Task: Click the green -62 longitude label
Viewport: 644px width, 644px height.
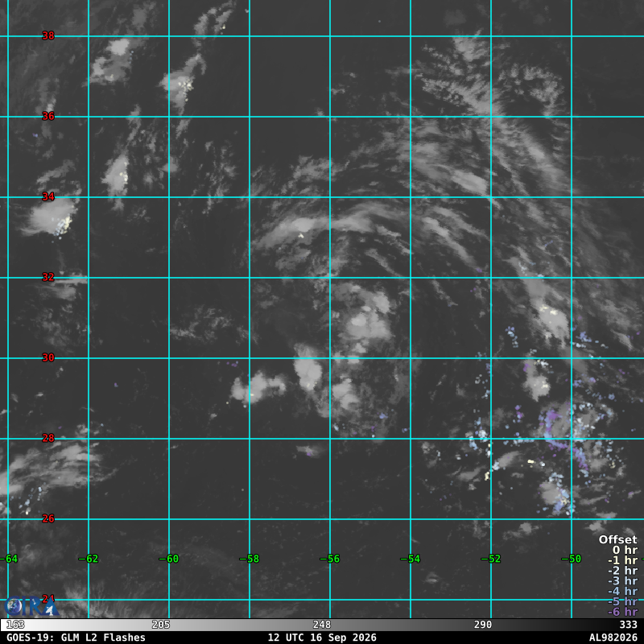Action: (89, 559)
